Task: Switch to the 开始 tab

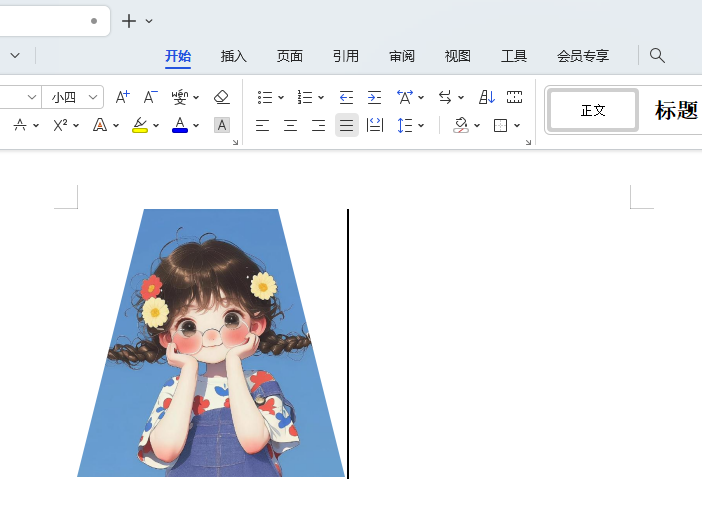Action: tap(178, 56)
